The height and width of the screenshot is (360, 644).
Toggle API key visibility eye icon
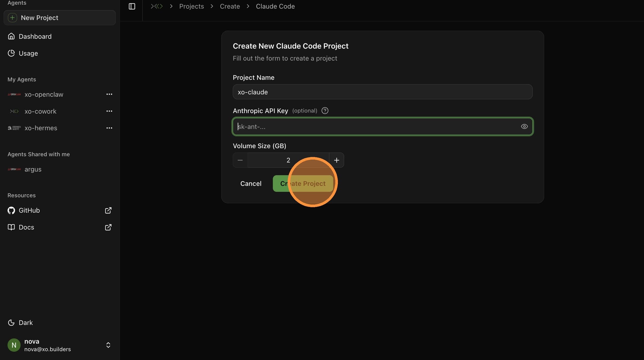[524, 127]
